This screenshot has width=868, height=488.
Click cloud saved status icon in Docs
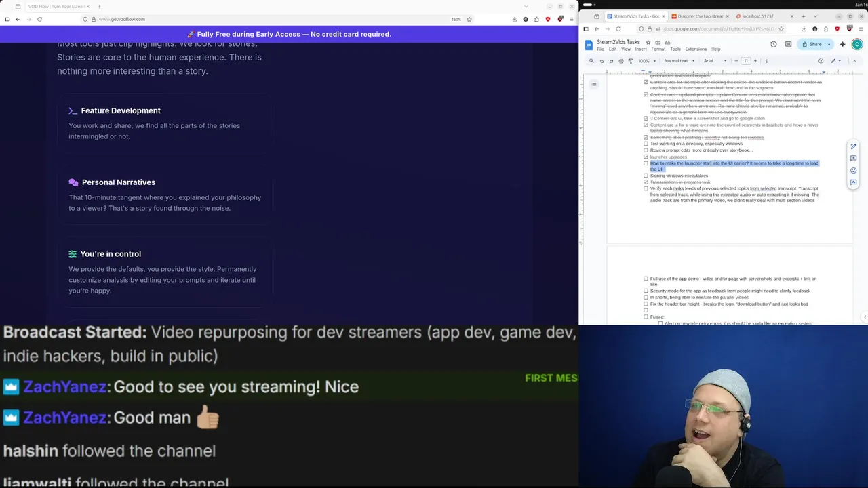coord(667,42)
